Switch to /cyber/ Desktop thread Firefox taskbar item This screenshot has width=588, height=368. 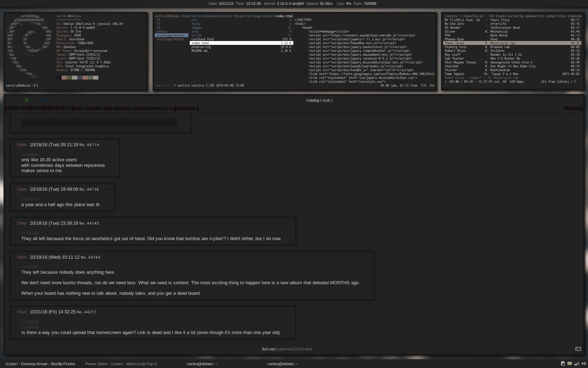(x=40, y=364)
